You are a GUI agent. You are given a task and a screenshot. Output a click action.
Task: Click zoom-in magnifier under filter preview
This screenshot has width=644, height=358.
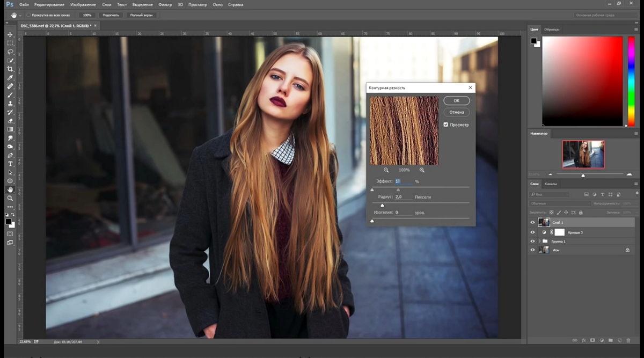[x=422, y=170]
